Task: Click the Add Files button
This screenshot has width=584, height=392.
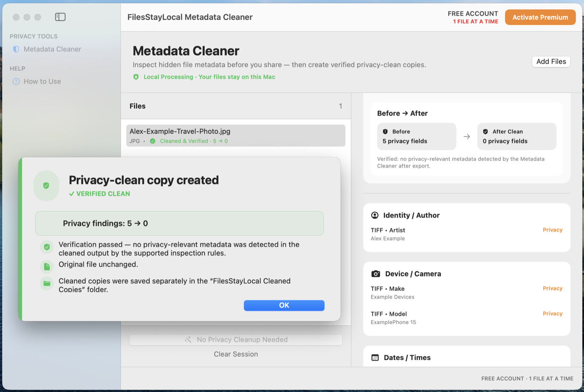Action: click(551, 62)
